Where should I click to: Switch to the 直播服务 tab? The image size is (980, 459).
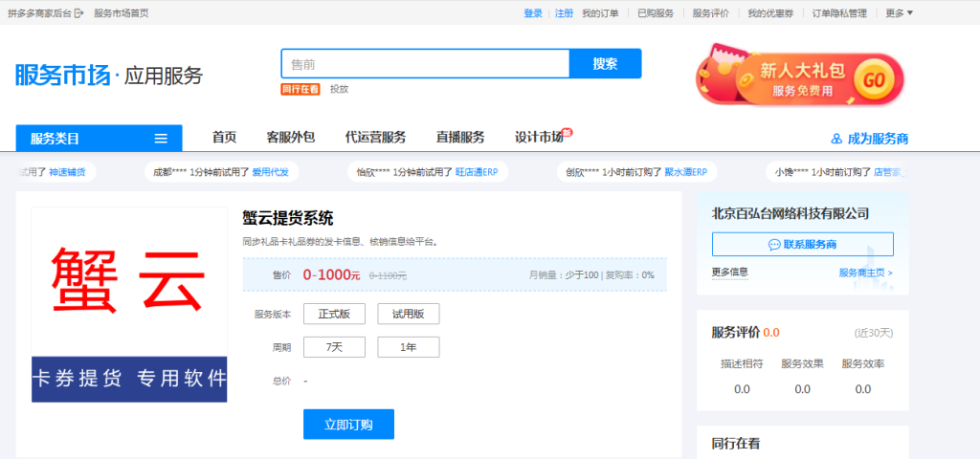[x=460, y=138]
